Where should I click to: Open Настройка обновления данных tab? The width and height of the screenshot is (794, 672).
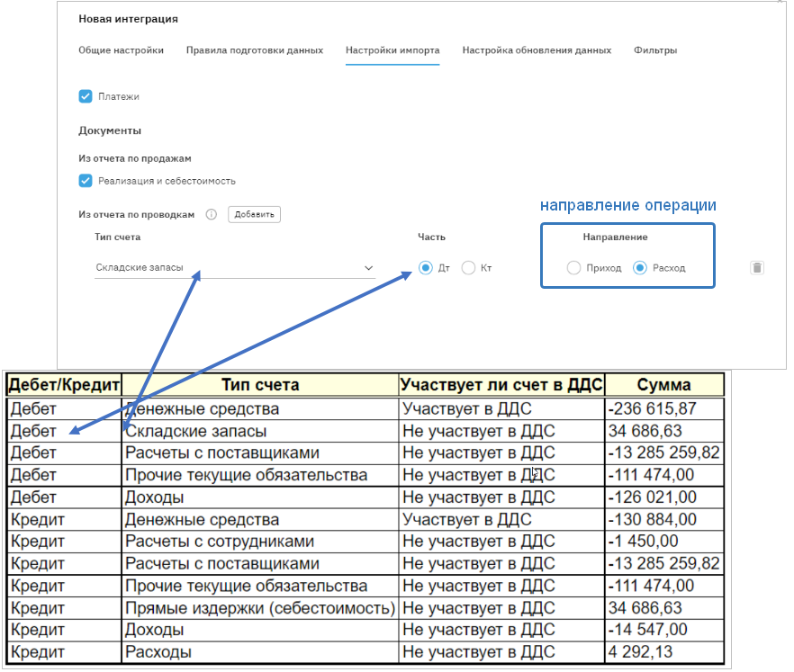537,50
